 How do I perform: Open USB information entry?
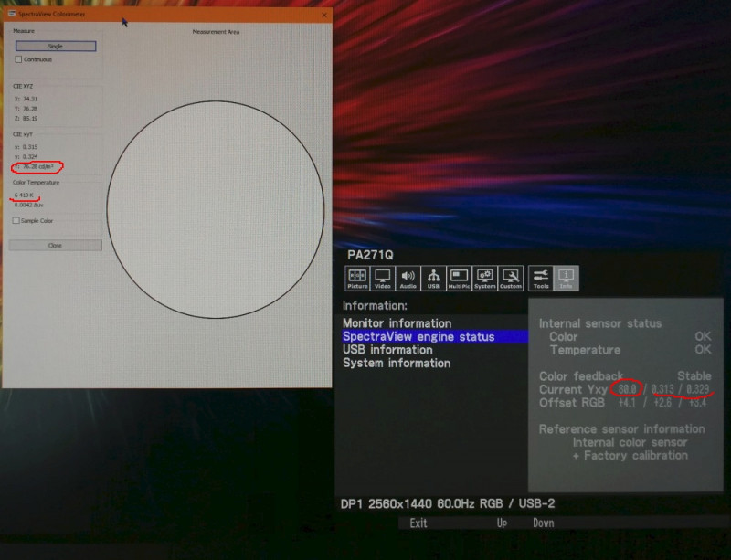[387, 350]
